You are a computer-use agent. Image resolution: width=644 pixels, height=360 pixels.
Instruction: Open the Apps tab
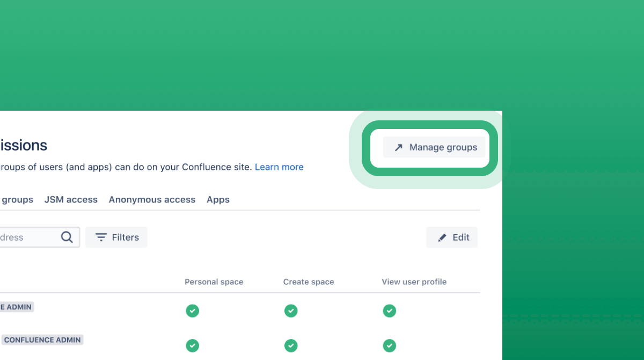point(218,199)
